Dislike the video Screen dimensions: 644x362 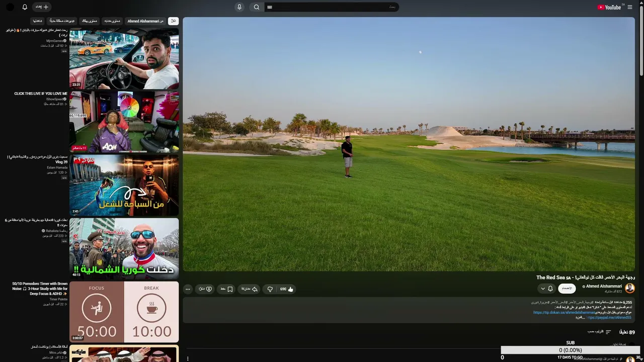pyautogui.click(x=270, y=289)
